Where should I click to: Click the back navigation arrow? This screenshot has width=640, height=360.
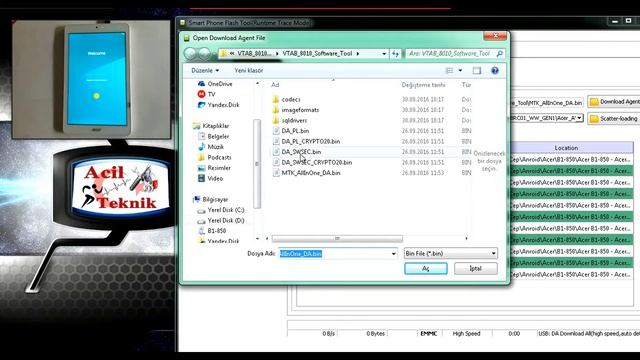click(190, 53)
